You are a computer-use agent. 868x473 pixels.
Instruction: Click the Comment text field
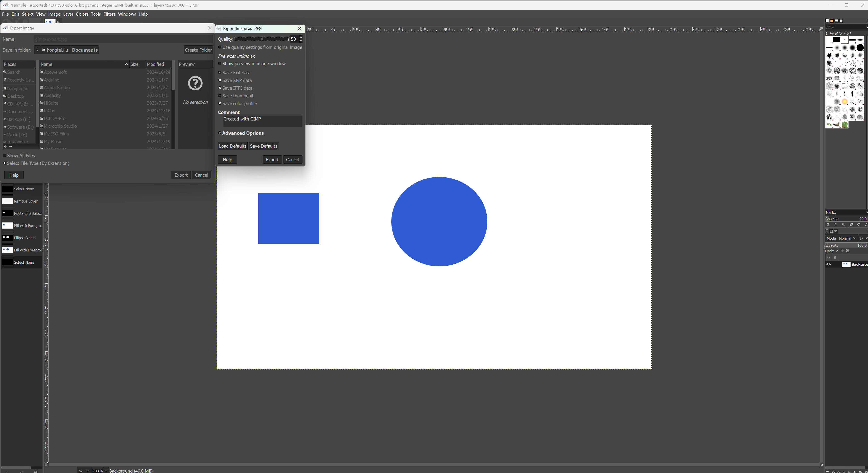(x=263, y=121)
